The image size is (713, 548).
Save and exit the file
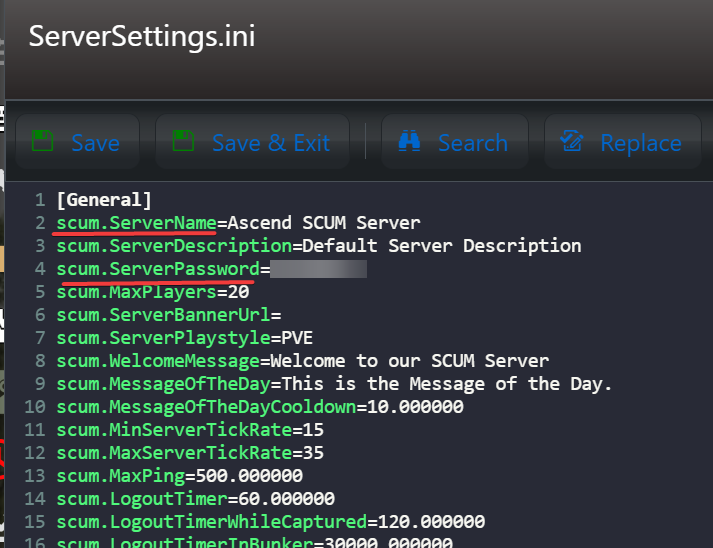pos(252,142)
